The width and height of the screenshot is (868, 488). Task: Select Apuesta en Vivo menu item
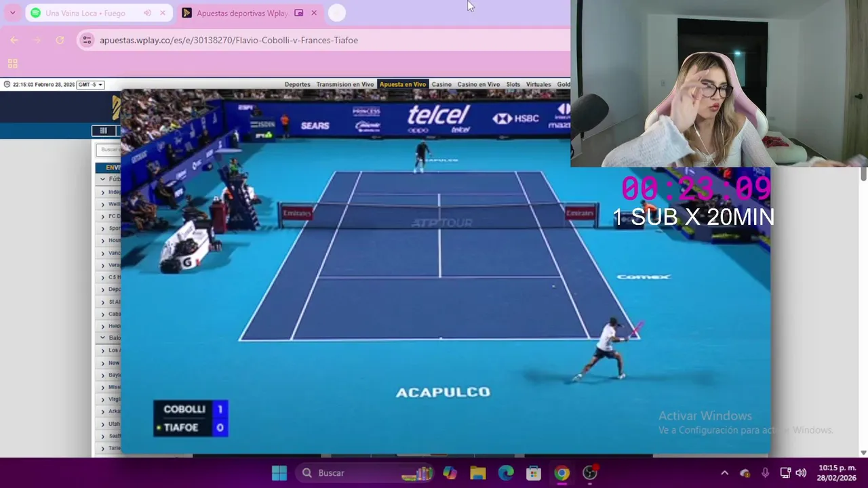coord(403,85)
